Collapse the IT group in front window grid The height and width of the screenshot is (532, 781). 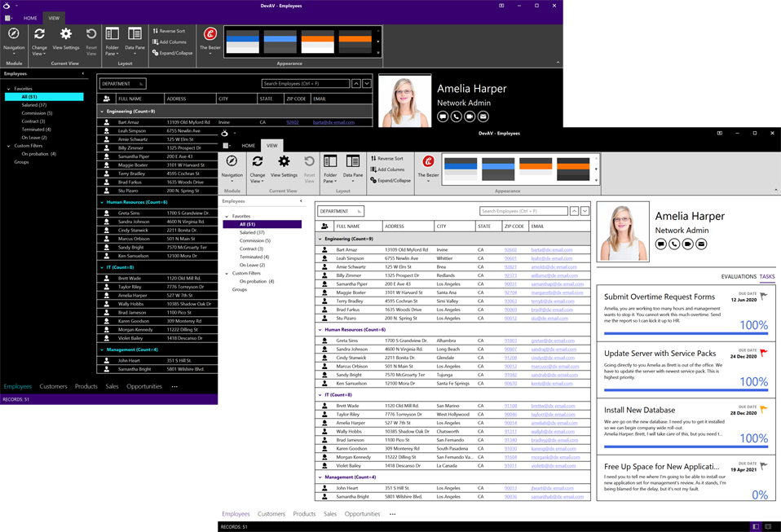point(320,394)
